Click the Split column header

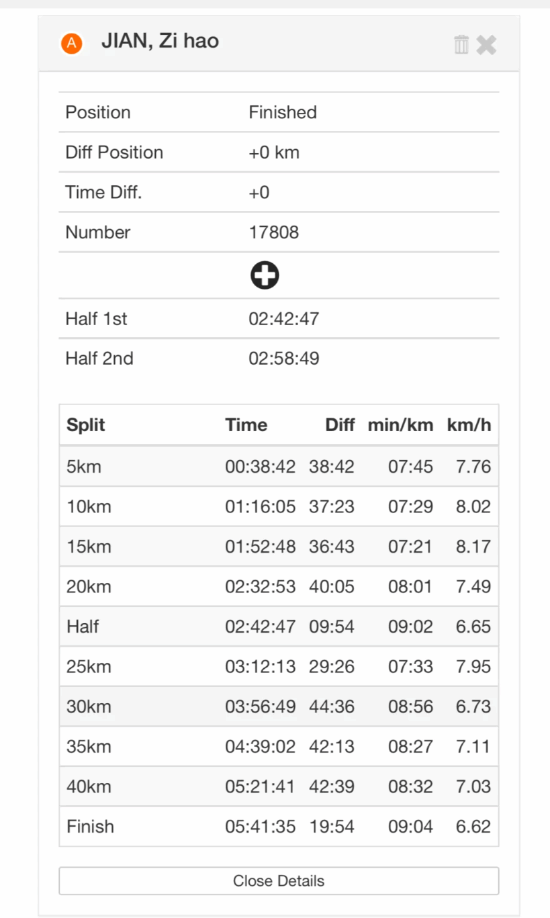tap(86, 425)
